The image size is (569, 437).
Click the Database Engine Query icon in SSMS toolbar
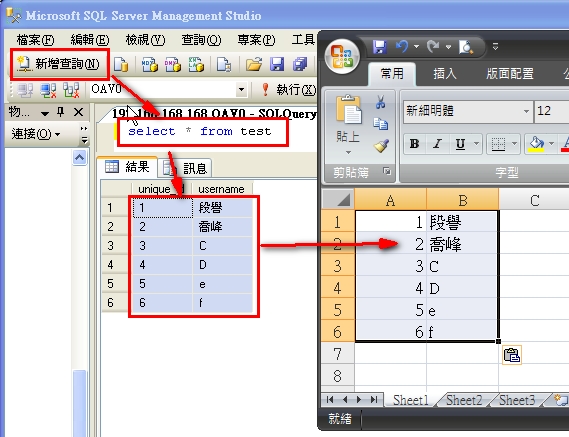point(120,65)
